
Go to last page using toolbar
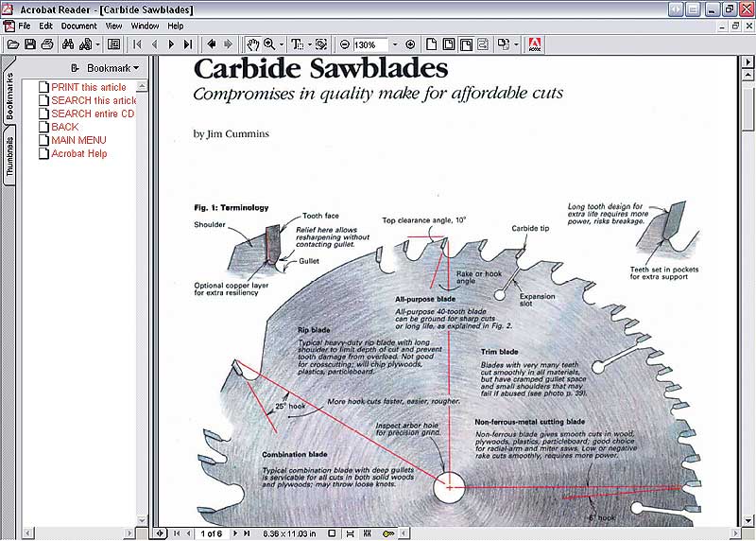(x=188, y=44)
